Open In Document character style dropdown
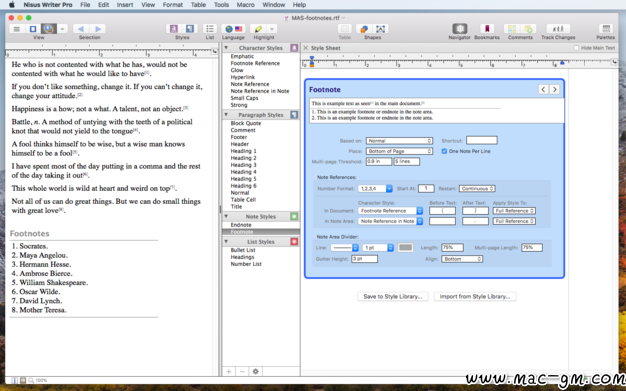The height and width of the screenshot is (391, 626). pyautogui.click(x=390, y=210)
